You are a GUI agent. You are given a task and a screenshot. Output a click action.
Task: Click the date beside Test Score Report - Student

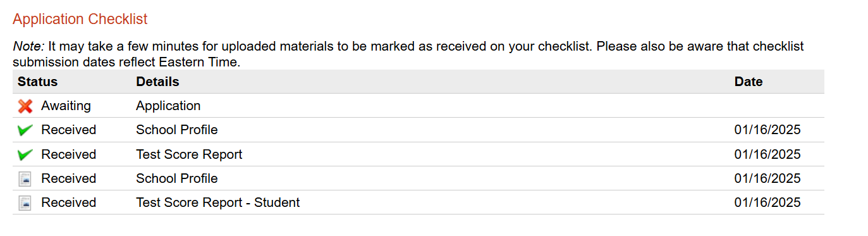(x=767, y=202)
